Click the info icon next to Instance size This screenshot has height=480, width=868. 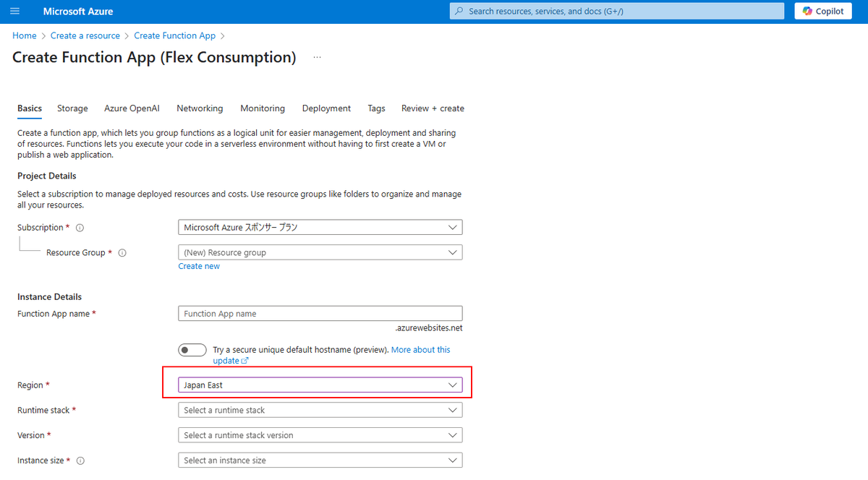80,460
